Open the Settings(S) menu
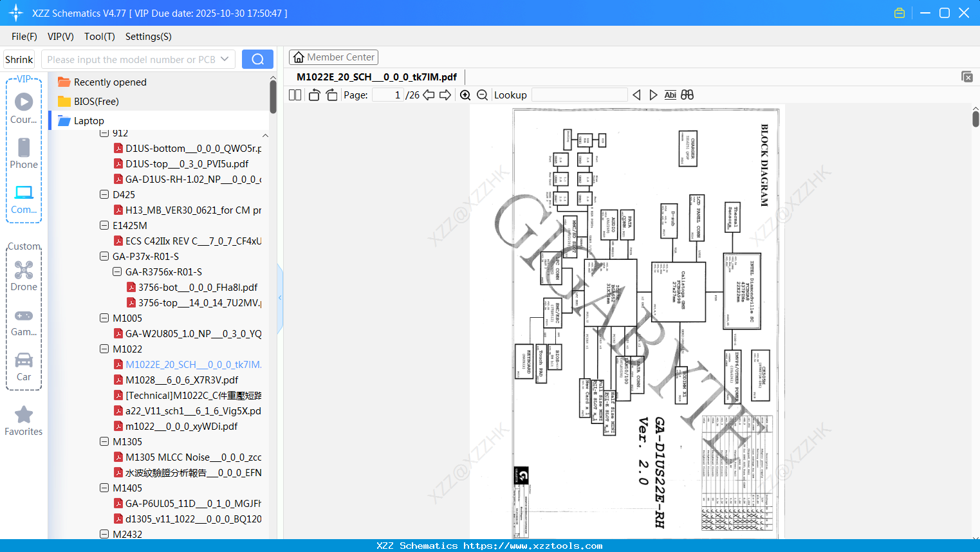Image resolution: width=980 pixels, height=552 pixels. pyautogui.click(x=149, y=37)
